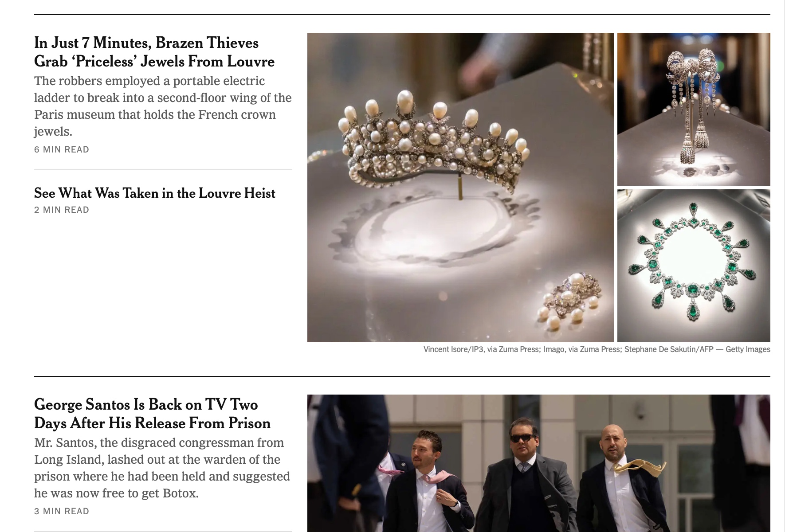This screenshot has height=532, width=785.
Task: Click the Louvre robbers portable ladder summary
Action: 163,106
